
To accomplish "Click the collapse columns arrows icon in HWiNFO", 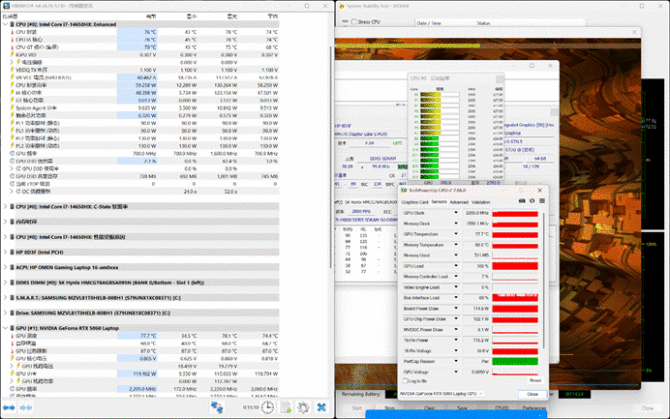I will pos(27,407).
